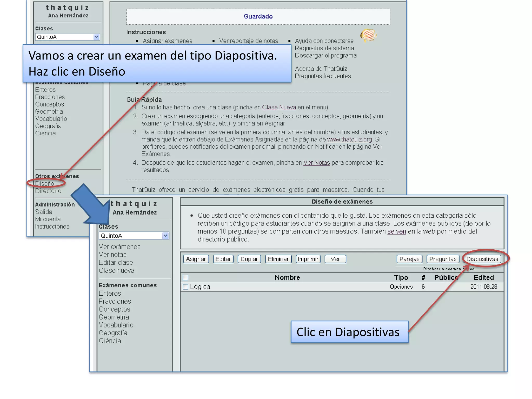Open the QuintoA class dropdown in the top window
Screen dimensions: 532x399
point(67,37)
